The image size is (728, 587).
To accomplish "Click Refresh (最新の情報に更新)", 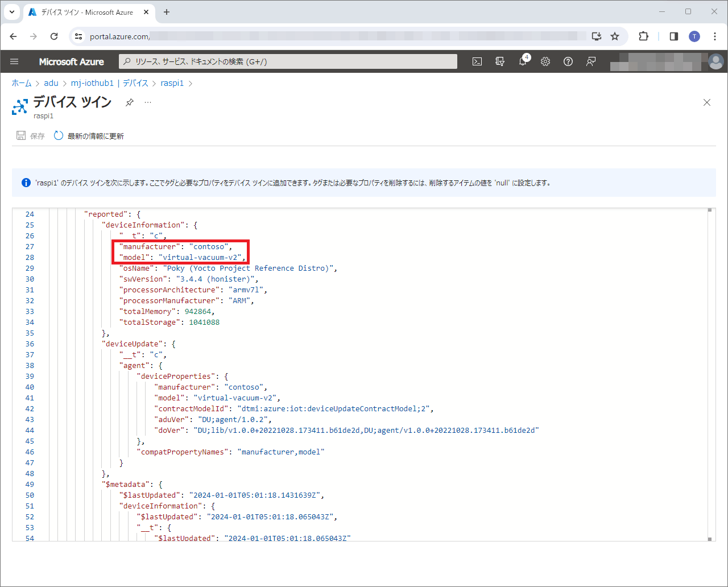I will point(89,136).
